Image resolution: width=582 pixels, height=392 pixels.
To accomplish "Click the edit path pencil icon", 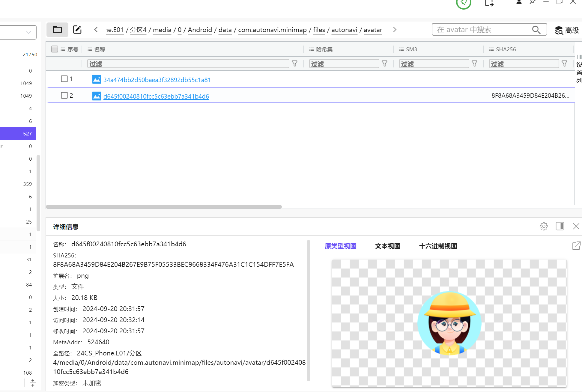I will click(77, 30).
